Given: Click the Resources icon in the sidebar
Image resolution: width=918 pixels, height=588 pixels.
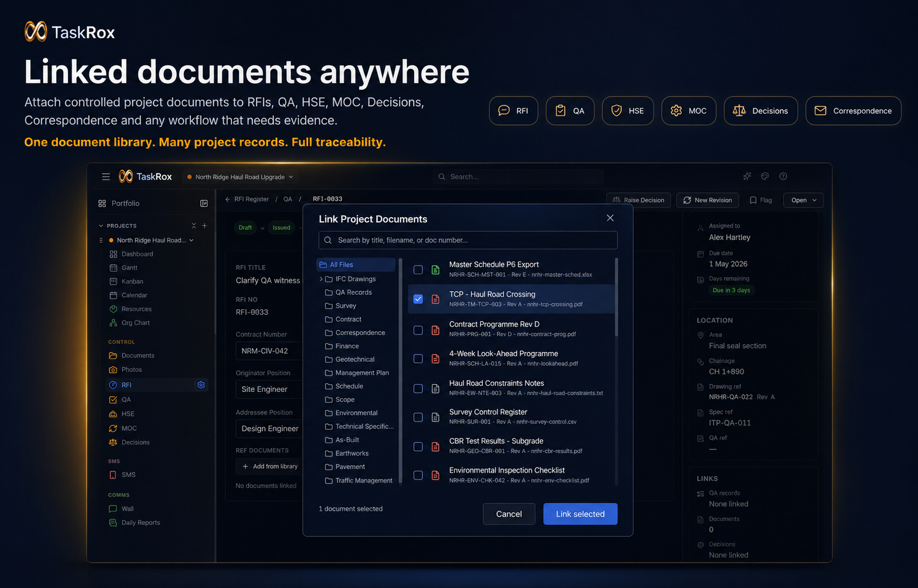Looking at the screenshot, I should pos(113,309).
